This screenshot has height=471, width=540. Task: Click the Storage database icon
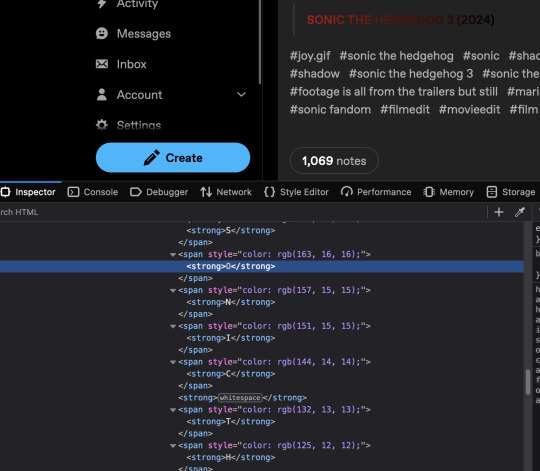tap(492, 192)
